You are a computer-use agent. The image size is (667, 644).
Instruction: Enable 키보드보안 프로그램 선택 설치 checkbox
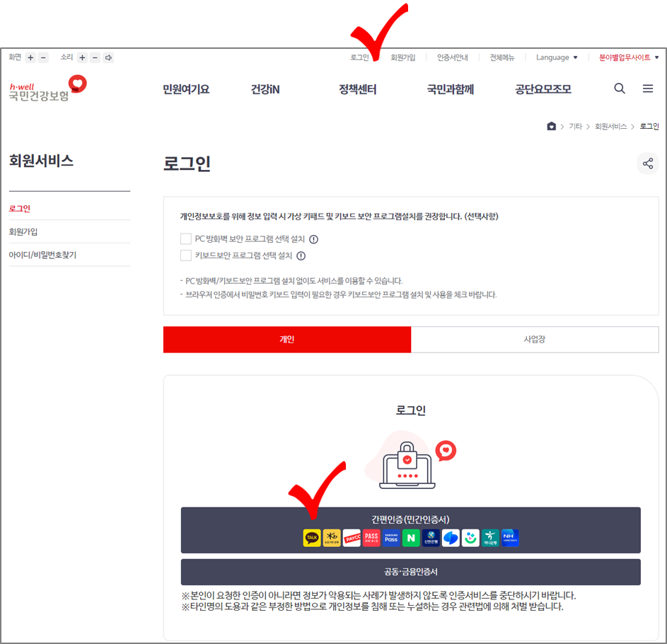(x=186, y=256)
